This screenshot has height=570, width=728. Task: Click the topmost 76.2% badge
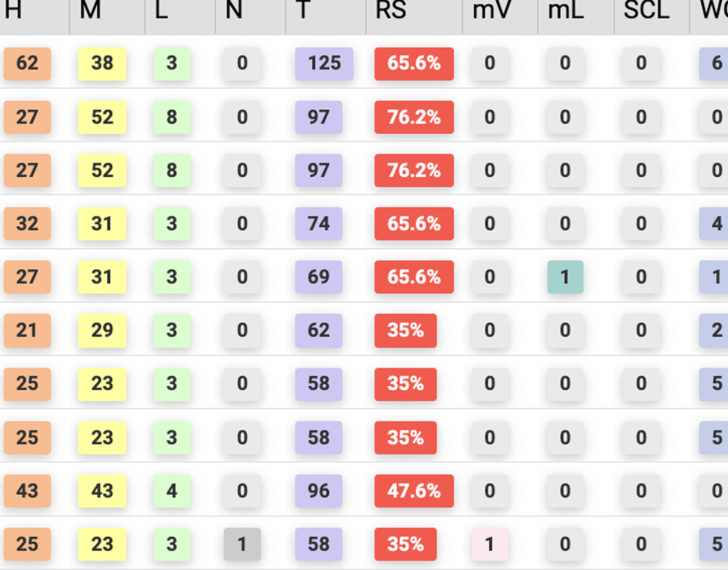(414, 117)
